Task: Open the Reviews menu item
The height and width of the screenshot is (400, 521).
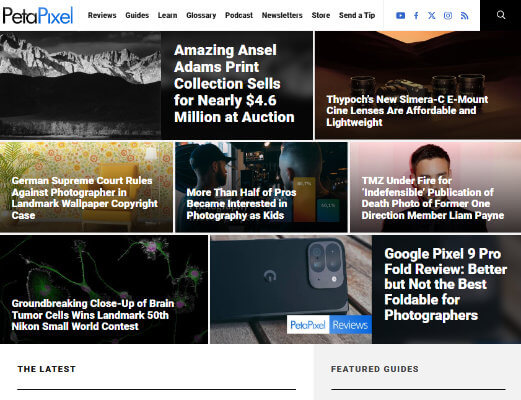Action: [102, 15]
